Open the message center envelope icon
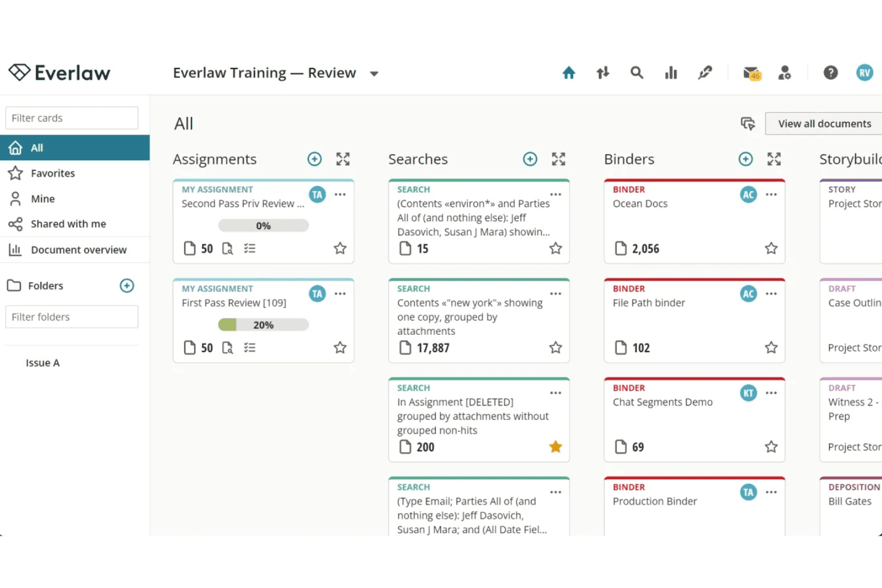Image resolution: width=882 pixels, height=588 pixels. tap(751, 73)
